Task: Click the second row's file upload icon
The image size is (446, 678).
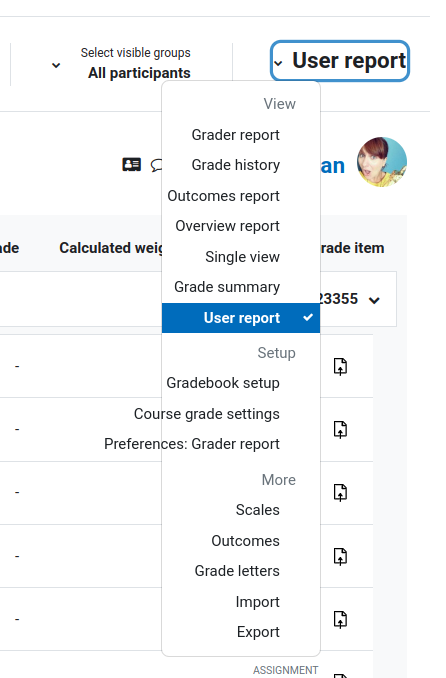Action: tap(340, 429)
